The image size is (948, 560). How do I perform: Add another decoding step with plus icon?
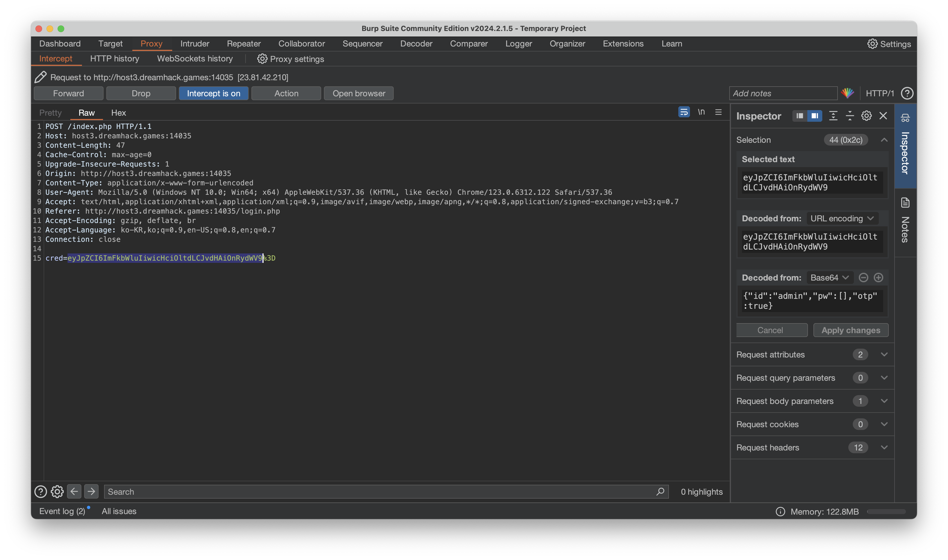click(x=879, y=278)
